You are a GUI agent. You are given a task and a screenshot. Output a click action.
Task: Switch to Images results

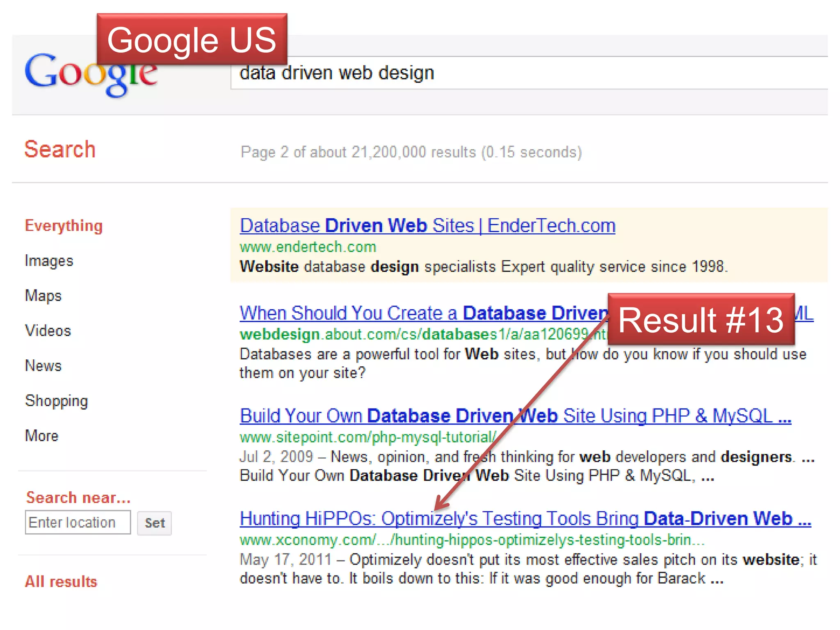49,261
